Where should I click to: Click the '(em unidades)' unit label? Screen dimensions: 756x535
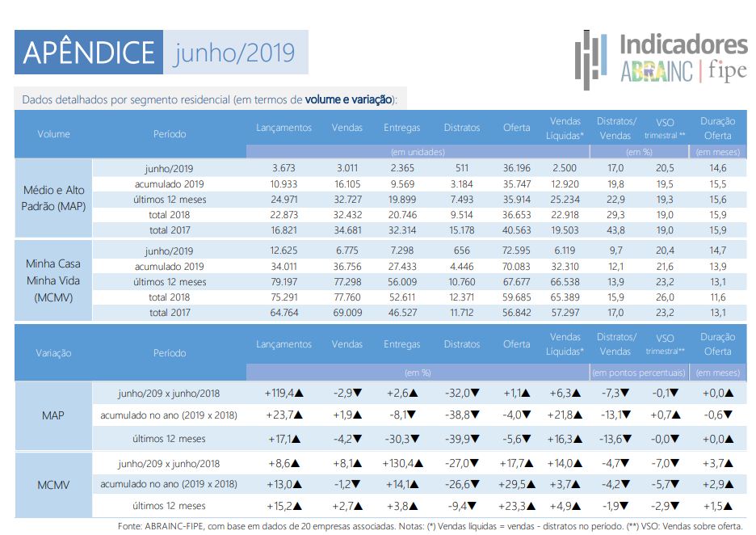[x=418, y=152]
